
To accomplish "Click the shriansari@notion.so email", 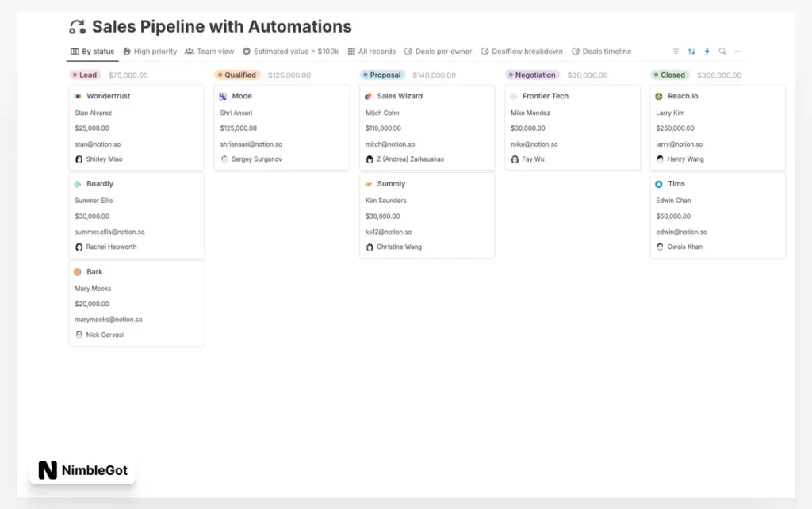I will (x=251, y=144).
